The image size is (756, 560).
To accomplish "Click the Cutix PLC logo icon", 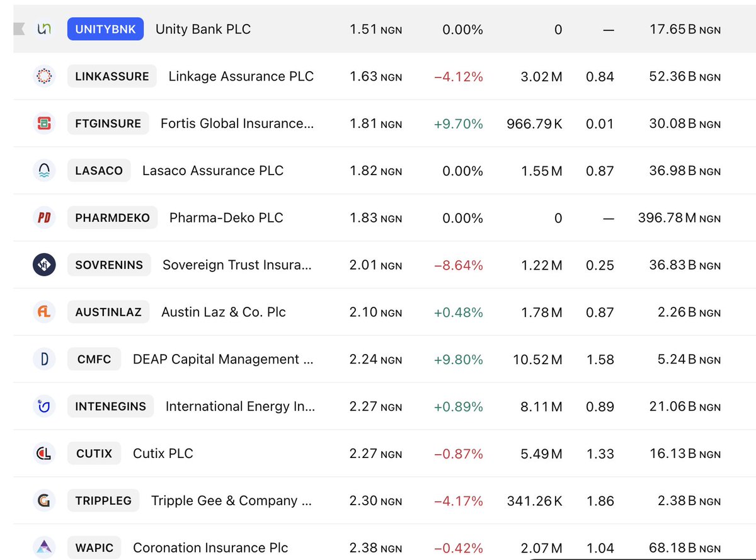I will (x=45, y=454).
